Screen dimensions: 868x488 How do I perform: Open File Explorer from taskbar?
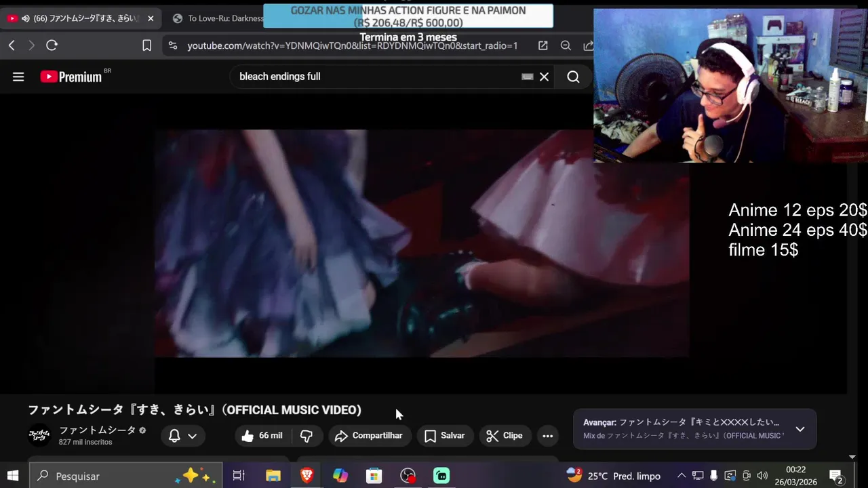[273, 476]
